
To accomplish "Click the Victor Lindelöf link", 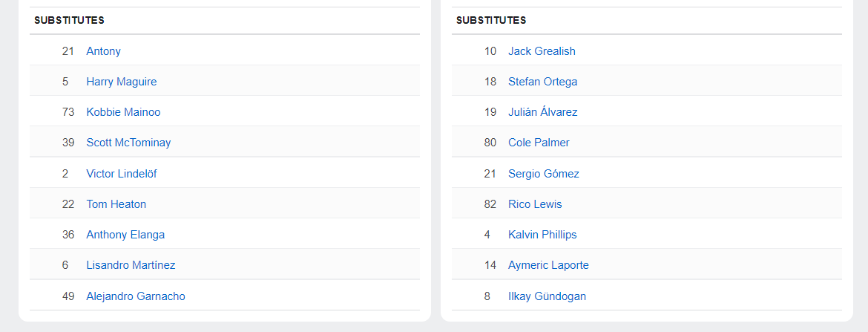I will (x=121, y=174).
